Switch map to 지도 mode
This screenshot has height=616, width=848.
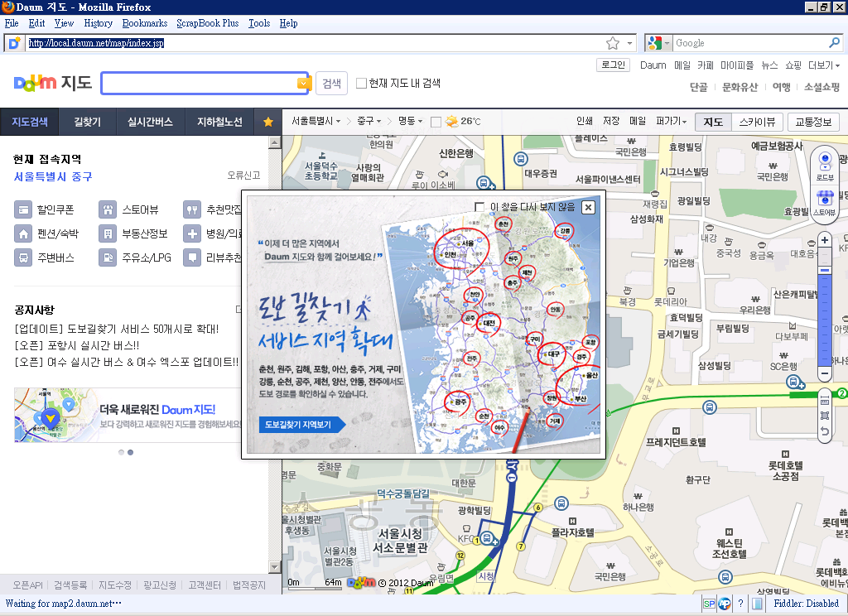pos(713,122)
